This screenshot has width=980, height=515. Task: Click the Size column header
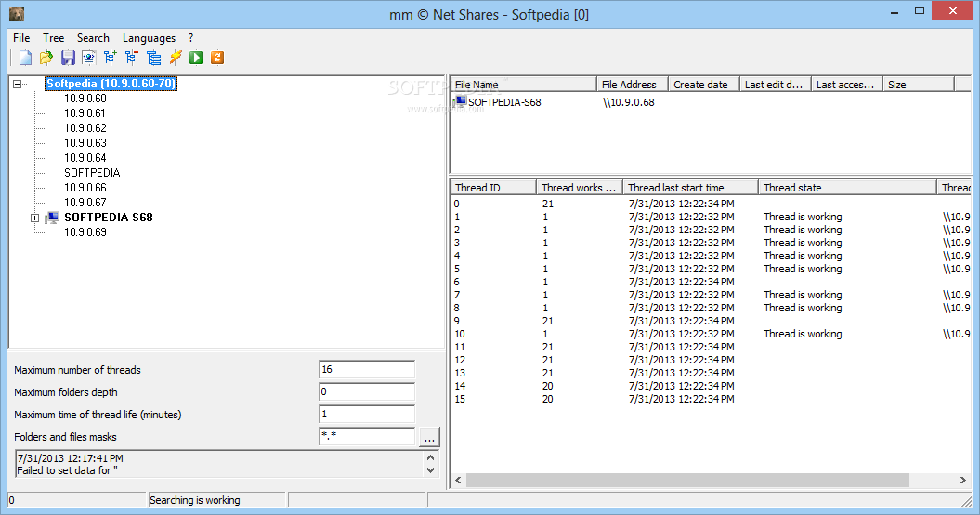pyautogui.click(x=918, y=85)
